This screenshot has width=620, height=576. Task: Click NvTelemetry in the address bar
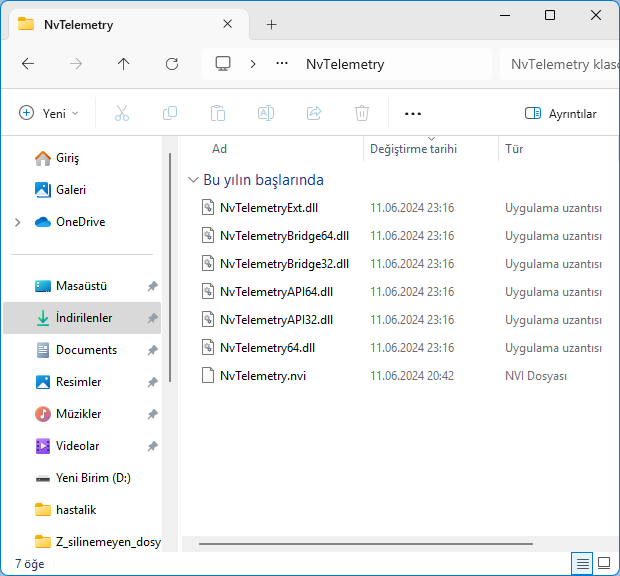(x=345, y=64)
